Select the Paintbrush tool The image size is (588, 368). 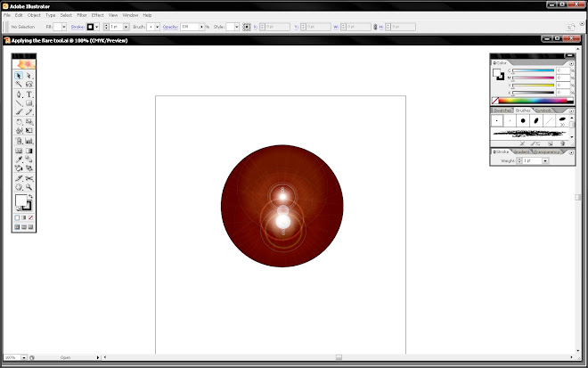click(19, 111)
